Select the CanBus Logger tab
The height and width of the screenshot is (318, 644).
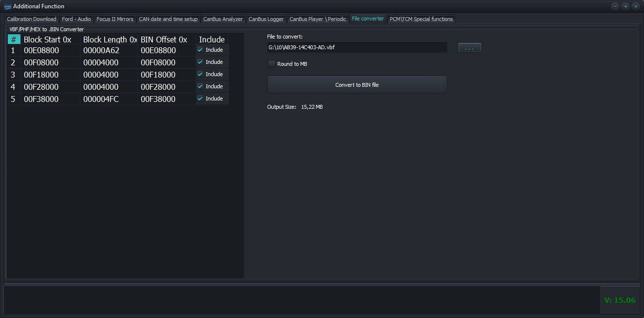266,19
